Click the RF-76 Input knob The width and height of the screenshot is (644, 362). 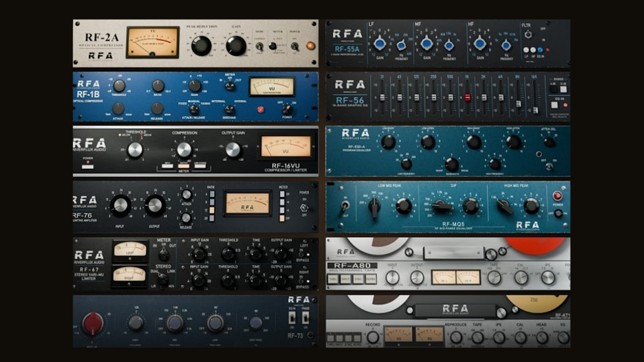click(120, 206)
